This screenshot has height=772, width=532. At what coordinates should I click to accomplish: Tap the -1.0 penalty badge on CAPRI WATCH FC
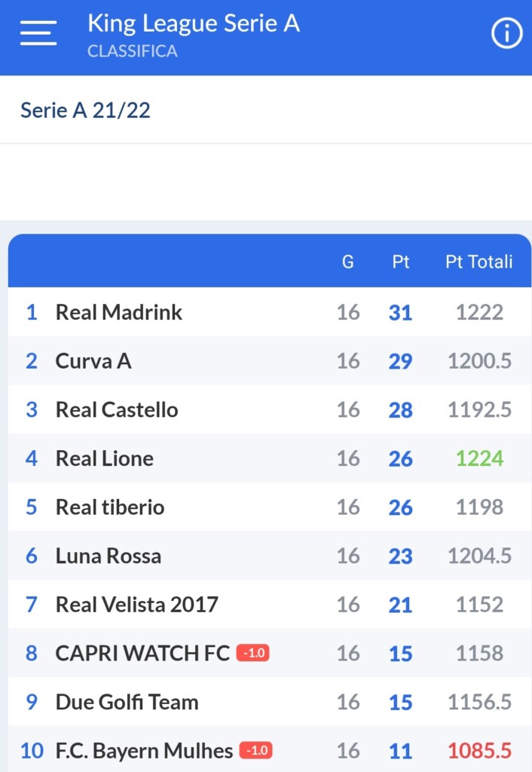(x=253, y=653)
